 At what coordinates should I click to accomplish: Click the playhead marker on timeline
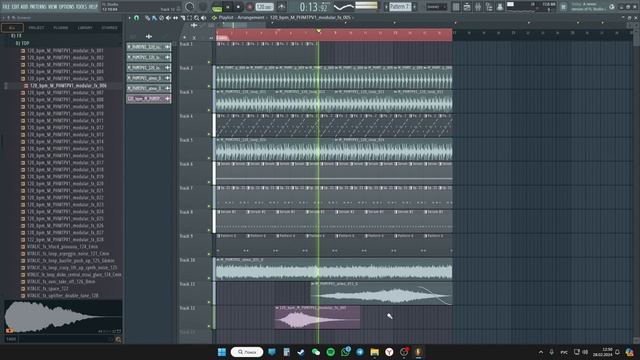point(318,31)
